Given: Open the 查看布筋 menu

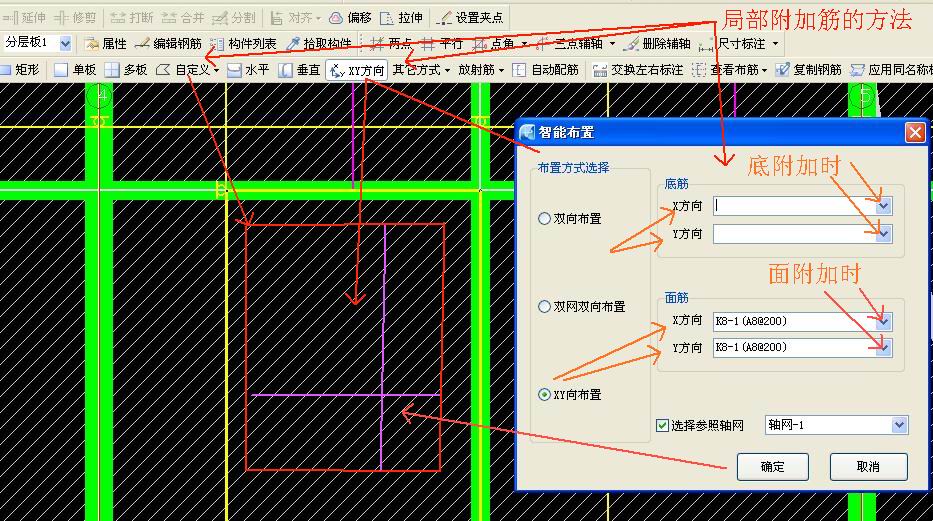Looking at the screenshot, I should point(730,70).
